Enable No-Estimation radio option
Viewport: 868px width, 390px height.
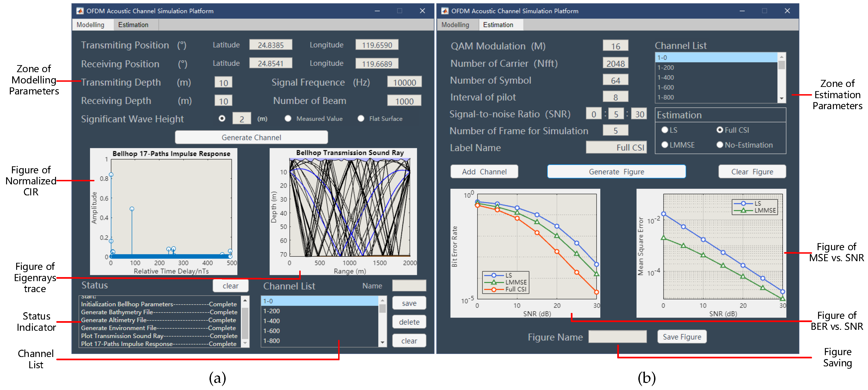pos(720,145)
